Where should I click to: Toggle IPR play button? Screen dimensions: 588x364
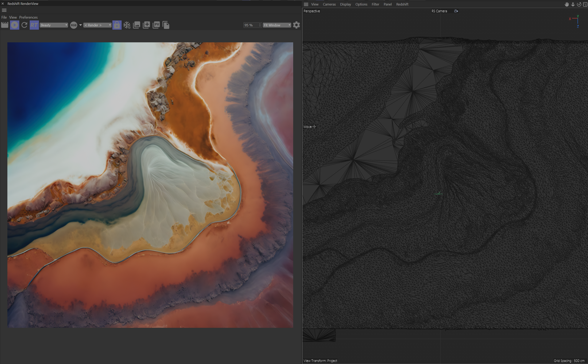point(15,25)
